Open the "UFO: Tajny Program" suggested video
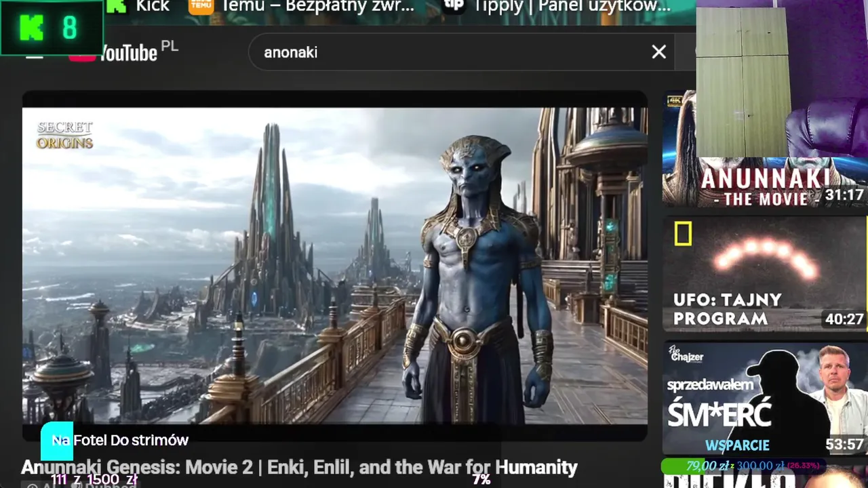 coord(764,274)
